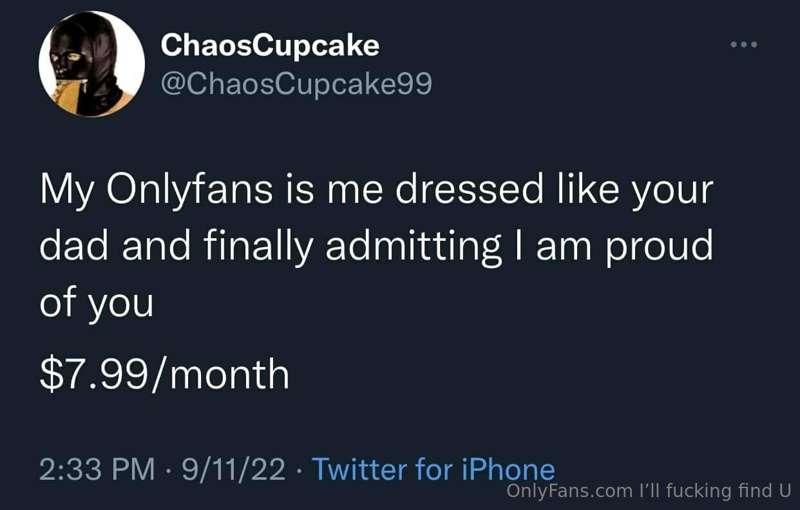Screen dimensions: 800x510
Task: Click the $7.99/month price line
Action: [164, 374]
